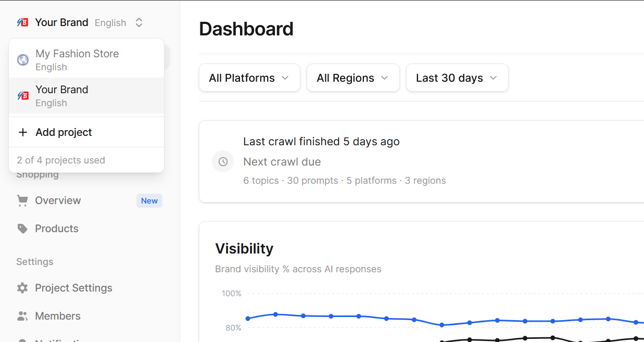The width and height of the screenshot is (644, 342).
Task: Click the tag icon for Products
Action: point(22,229)
